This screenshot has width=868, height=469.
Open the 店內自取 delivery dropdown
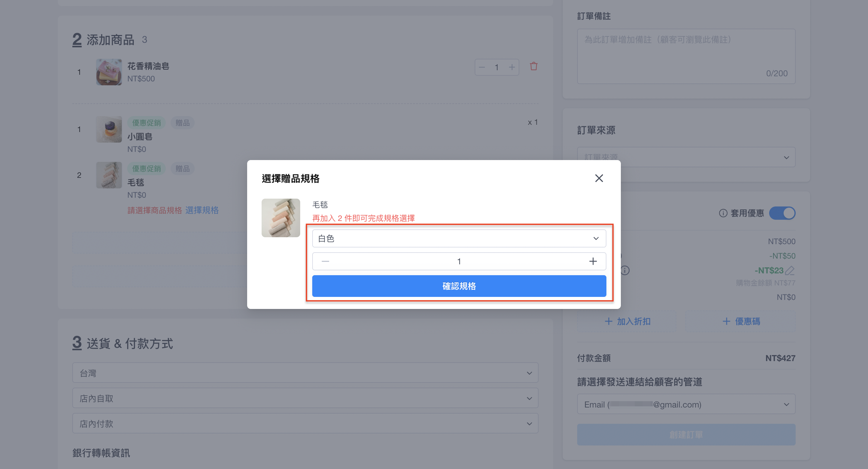pos(305,398)
